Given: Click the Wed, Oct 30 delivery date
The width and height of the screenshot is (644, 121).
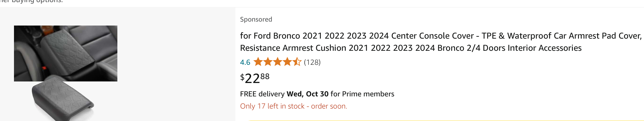Looking at the screenshot, I should pyautogui.click(x=307, y=94).
